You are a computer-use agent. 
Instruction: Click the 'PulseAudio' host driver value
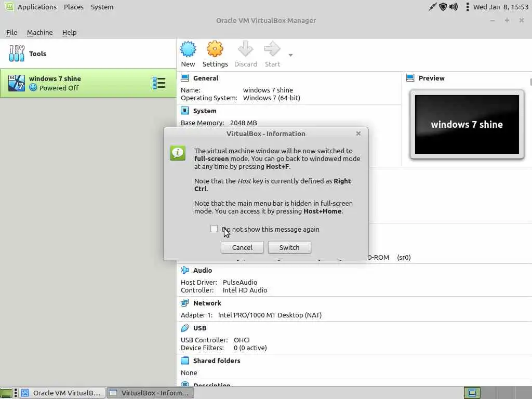click(240, 282)
